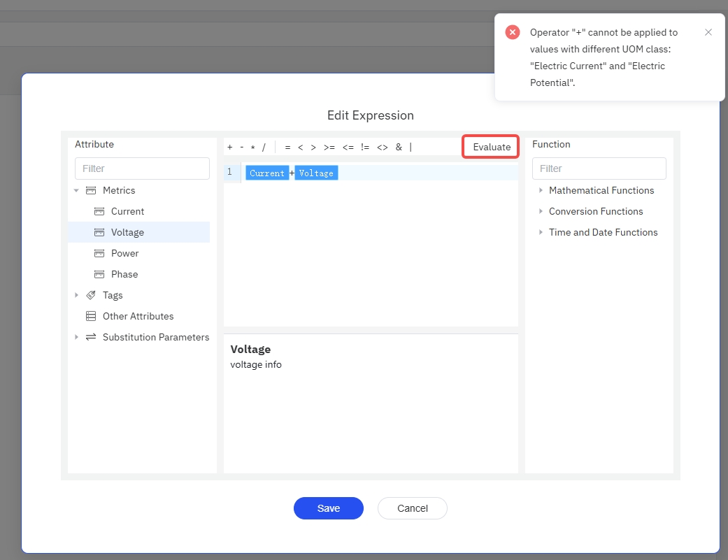Viewport: 728px width, 560px height.
Task: Save the expression
Action: (328, 508)
